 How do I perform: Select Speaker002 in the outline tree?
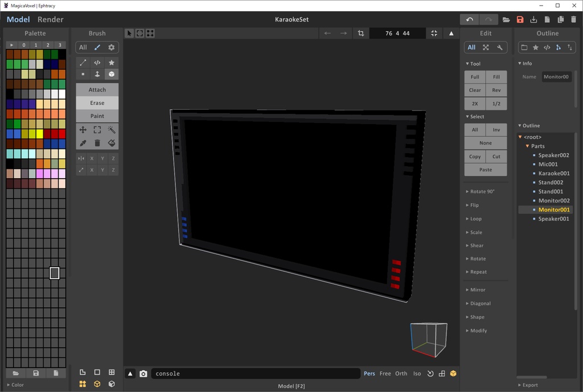(x=553, y=155)
